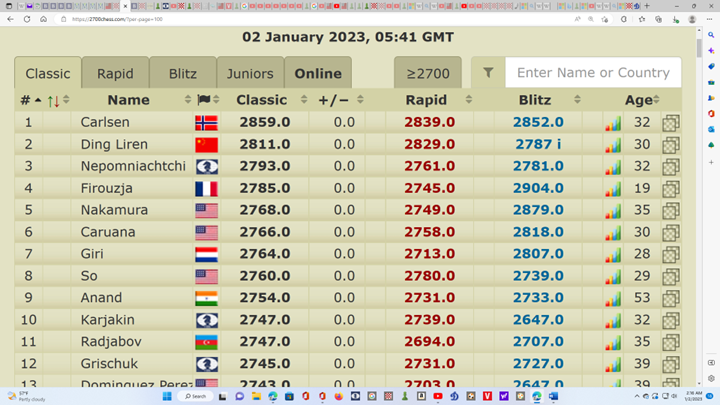Open the Juniors tab
This screenshot has height=405, width=720.
pyautogui.click(x=250, y=73)
